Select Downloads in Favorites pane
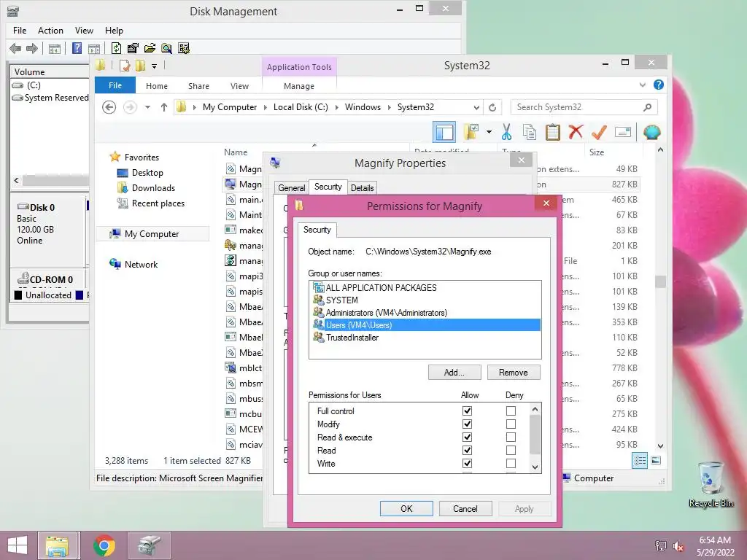 pos(153,187)
